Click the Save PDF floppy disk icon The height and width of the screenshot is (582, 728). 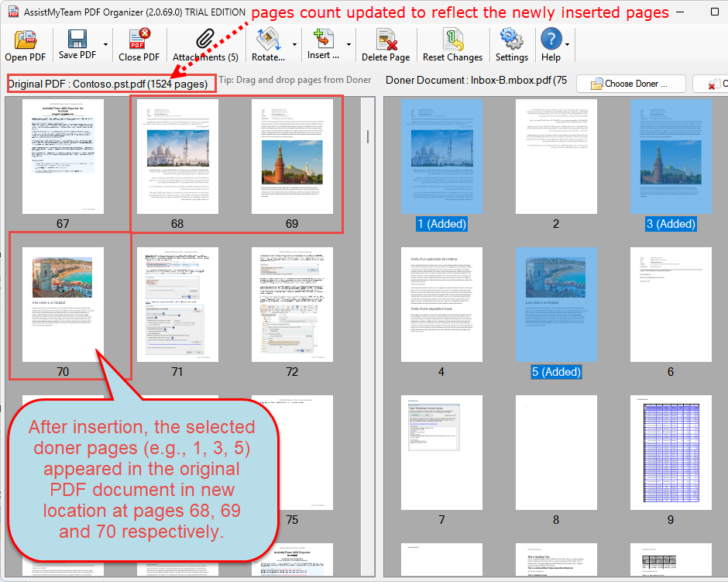77,39
